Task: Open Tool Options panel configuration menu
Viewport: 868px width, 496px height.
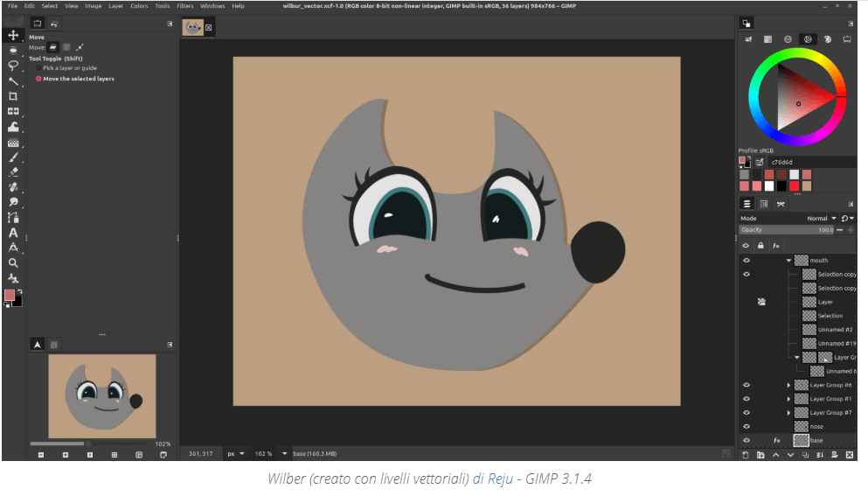Action: click(x=170, y=24)
